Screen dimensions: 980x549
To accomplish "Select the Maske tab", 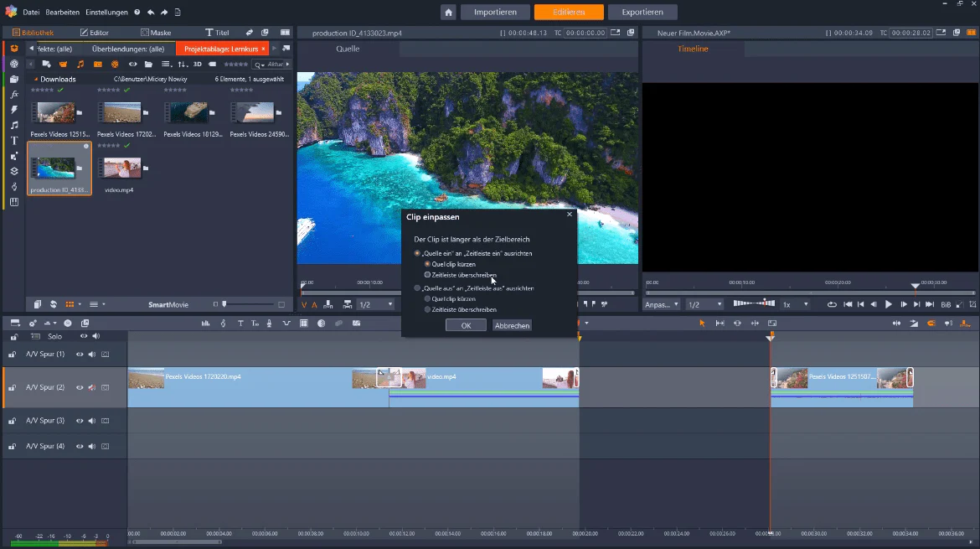I will point(156,33).
